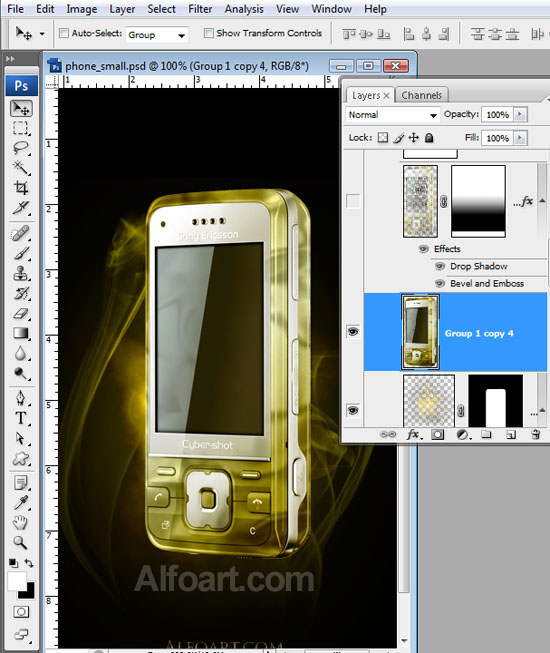This screenshot has width=550, height=653.
Task: Toggle Lock image pixels
Action: tap(398, 138)
